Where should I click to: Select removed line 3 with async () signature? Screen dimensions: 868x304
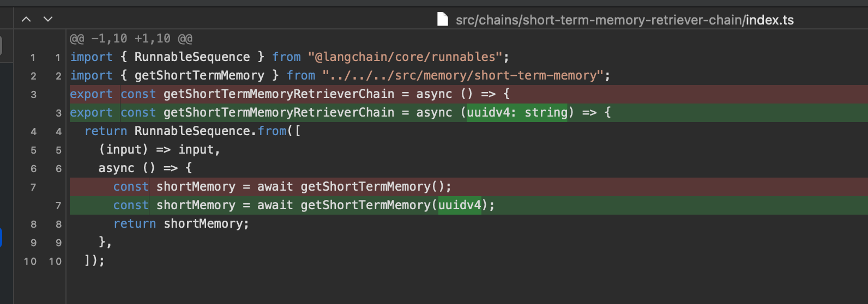pos(469,94)
